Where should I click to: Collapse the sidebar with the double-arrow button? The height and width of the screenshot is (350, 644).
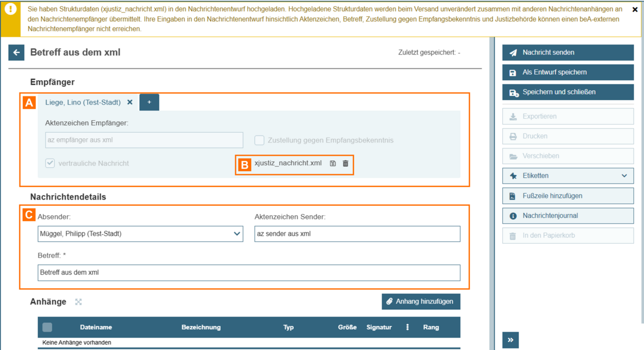(x=510, y=340)
